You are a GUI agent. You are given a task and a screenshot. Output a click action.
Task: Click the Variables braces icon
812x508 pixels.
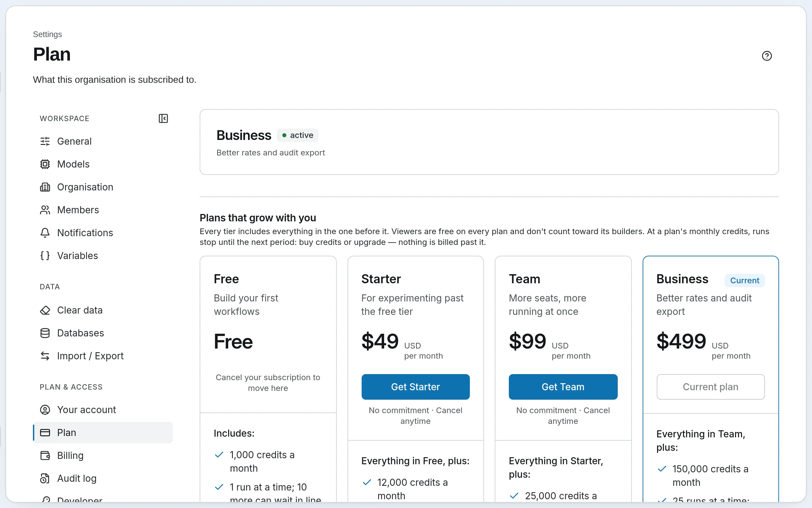click(x=45, y=256)
